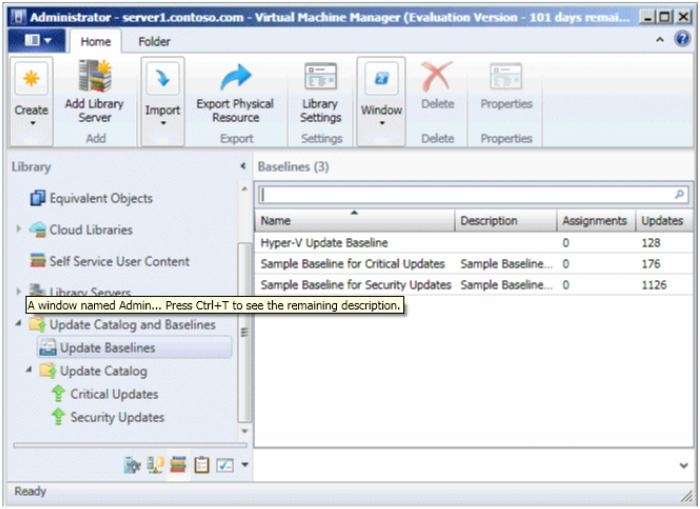Image resolution: width=700 pixels, height=509 pixels.
Task: Click the Virtual Machine Manager title bar icon
Action: tap(18, 17)
